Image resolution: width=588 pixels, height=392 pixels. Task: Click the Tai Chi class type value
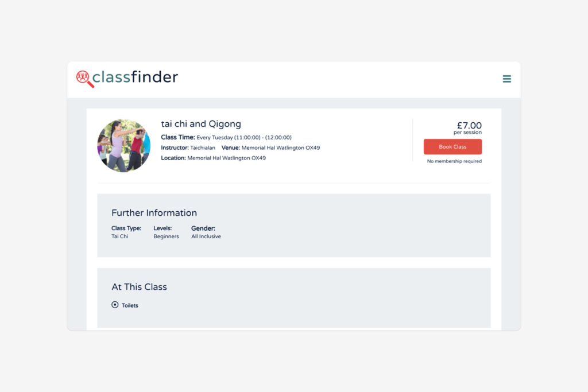119,236
